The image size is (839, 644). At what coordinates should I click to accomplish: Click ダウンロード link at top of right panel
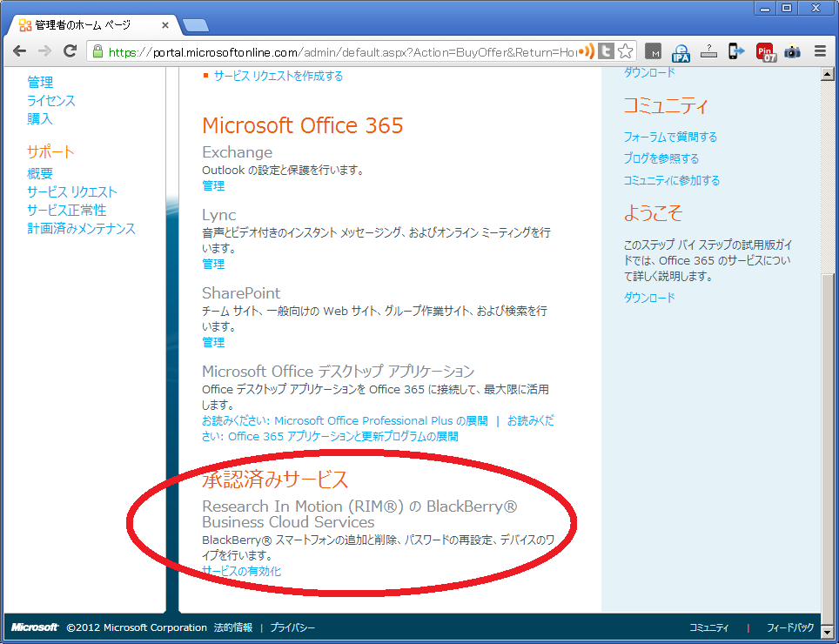point(649,73)
